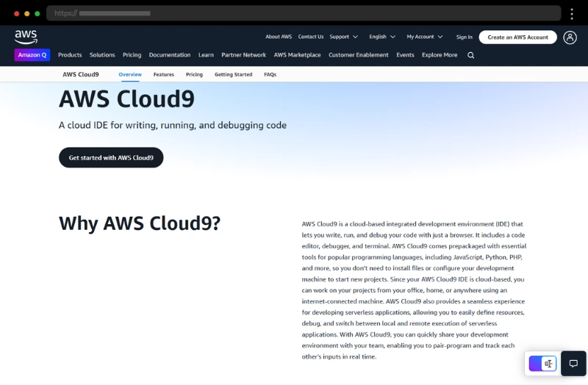This screenshot has height=385, width=588.
Task: Open the search magnifier icon
Action: pyautogui.click(x=470, y=55)
